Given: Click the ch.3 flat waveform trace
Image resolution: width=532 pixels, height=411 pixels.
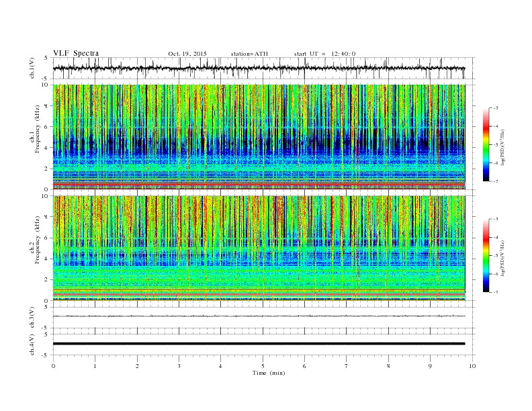Looking at the screenshot, I should click(x=259, y=316).
